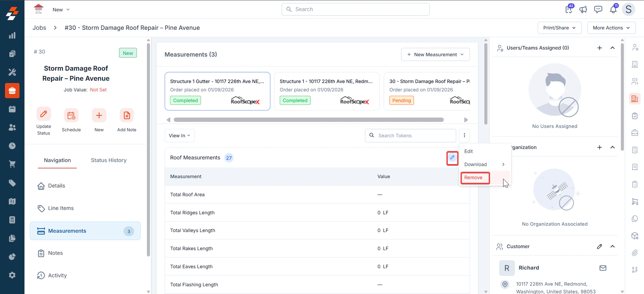
Task: Click the Roof Measurements pencil edit icon
Action: [x=452, y=158]
